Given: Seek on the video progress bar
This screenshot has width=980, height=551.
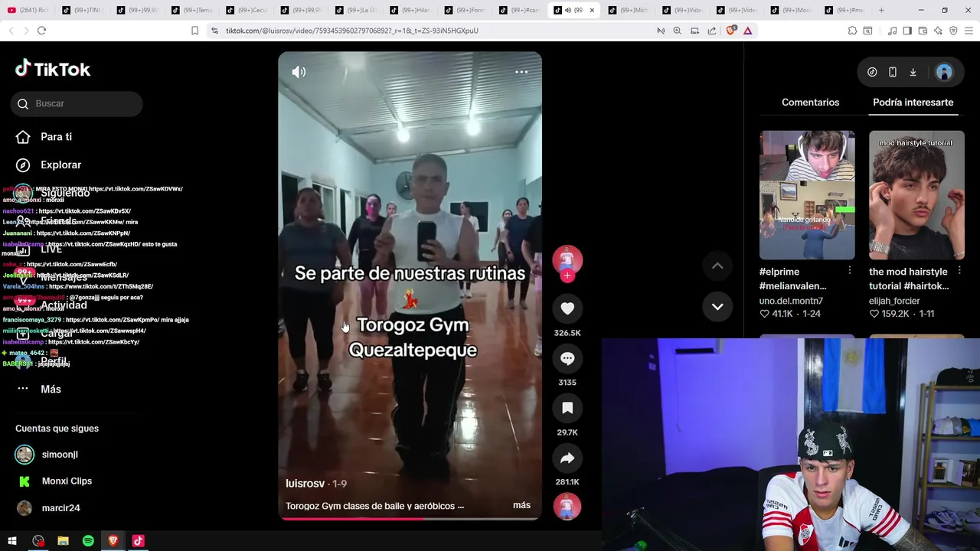Looking at the screenshot, I should (410, 519).
